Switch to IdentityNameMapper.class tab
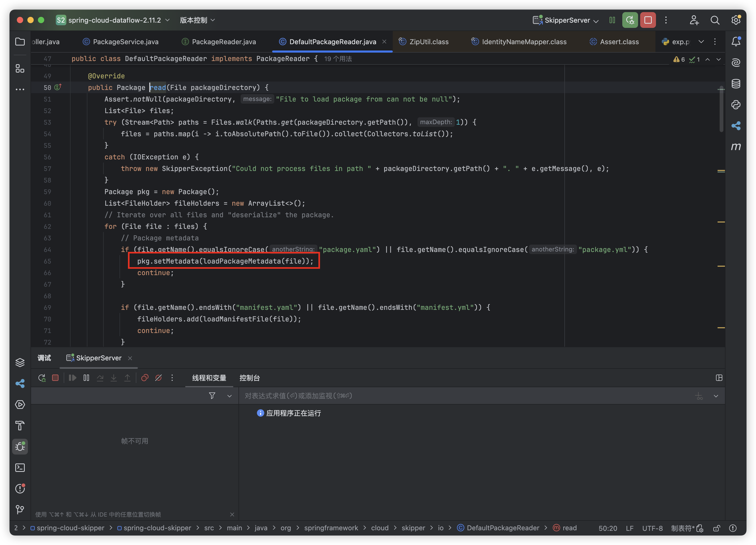 point(519,42)
